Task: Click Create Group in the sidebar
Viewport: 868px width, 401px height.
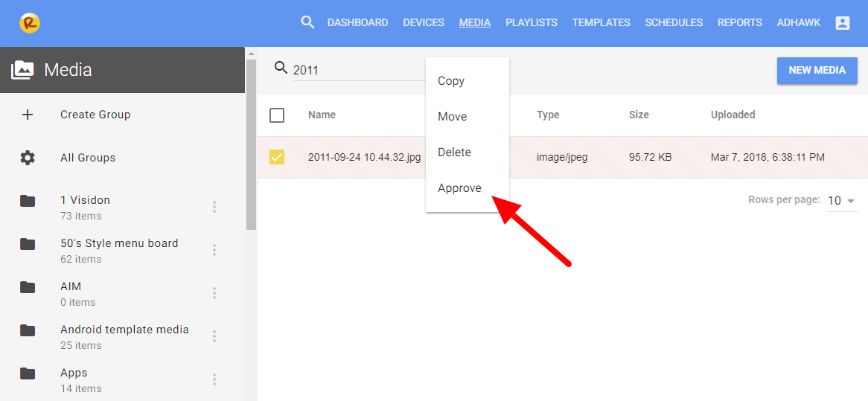Action: click(95, 115)
